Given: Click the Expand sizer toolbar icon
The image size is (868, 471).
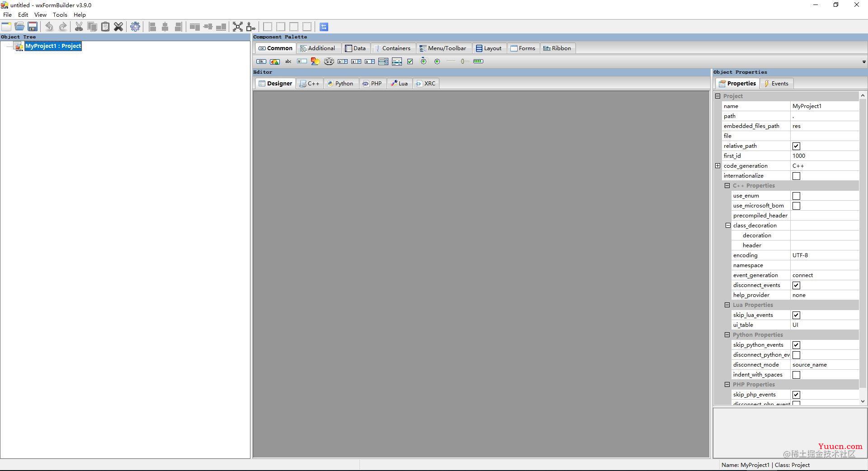Looking at the screenshot, I should pyautogui.click(x=238, y=27).
